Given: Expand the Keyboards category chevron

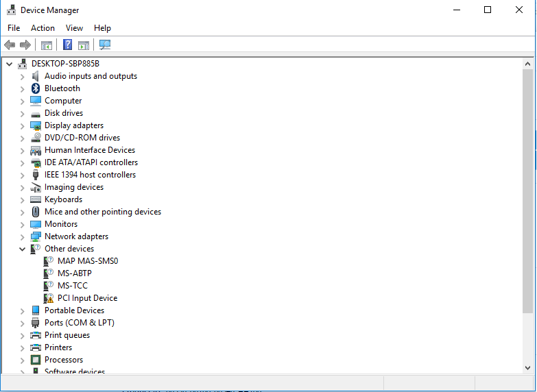Looking at the screenshot, I should 22,200.
